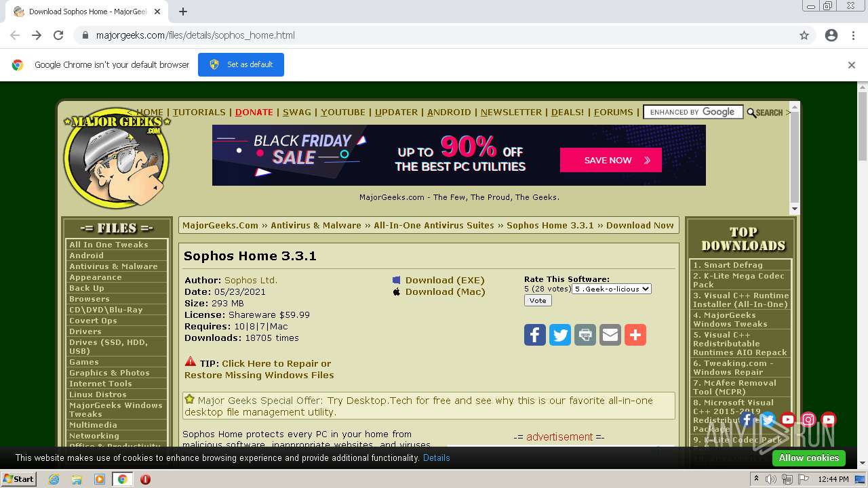Screen dimensions: 868x488
Task: Open the media player taskbar icon
Action: click(100, 479)
